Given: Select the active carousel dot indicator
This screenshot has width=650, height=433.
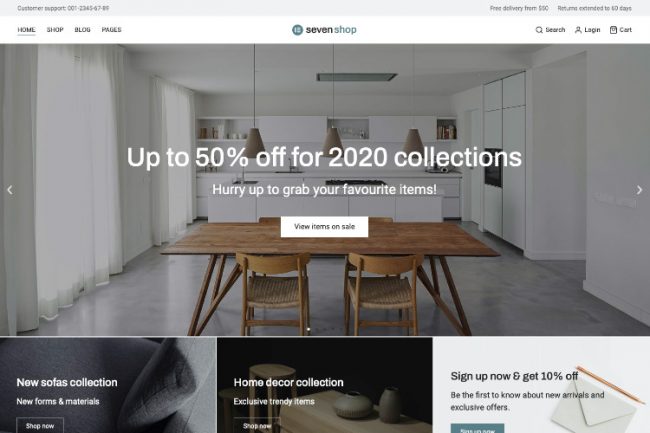Looking at the screenshot, I should click(308, 329).
